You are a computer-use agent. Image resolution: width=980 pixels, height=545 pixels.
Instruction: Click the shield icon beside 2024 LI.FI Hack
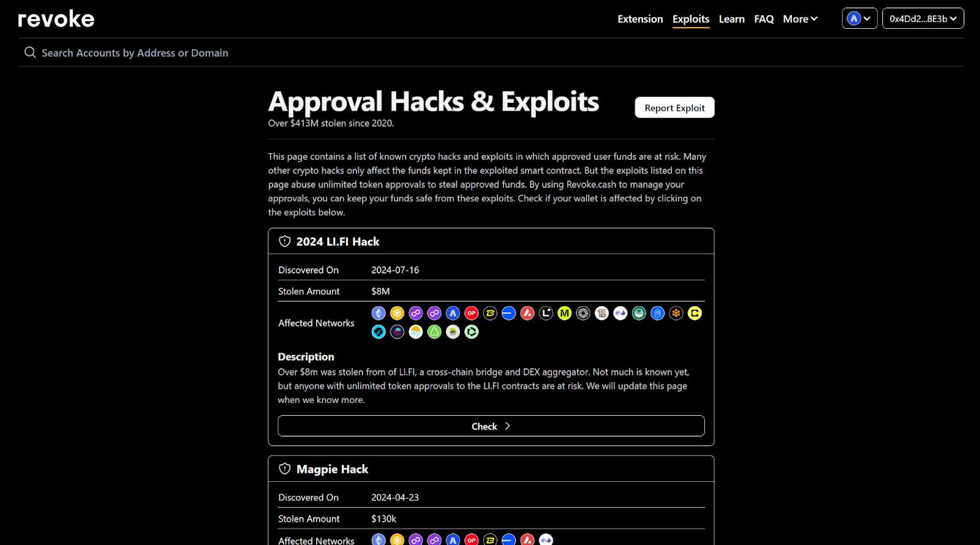click(x=285, y=241)
